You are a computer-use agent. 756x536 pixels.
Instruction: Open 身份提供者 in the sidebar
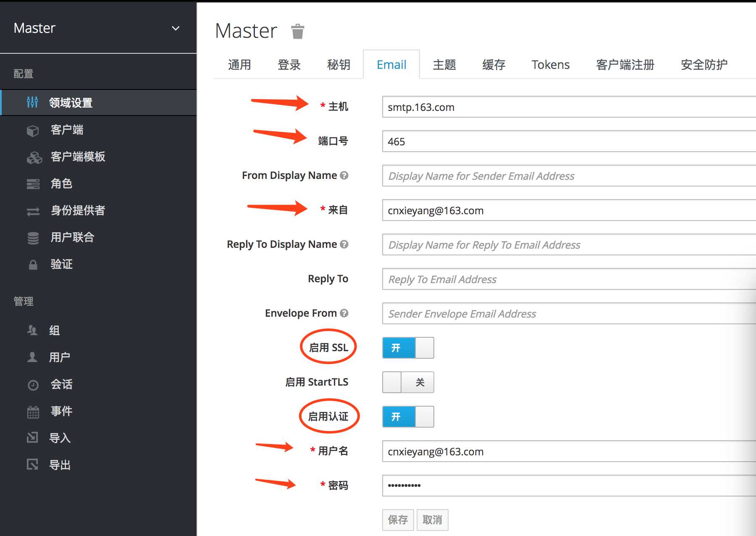pos(98,210)
